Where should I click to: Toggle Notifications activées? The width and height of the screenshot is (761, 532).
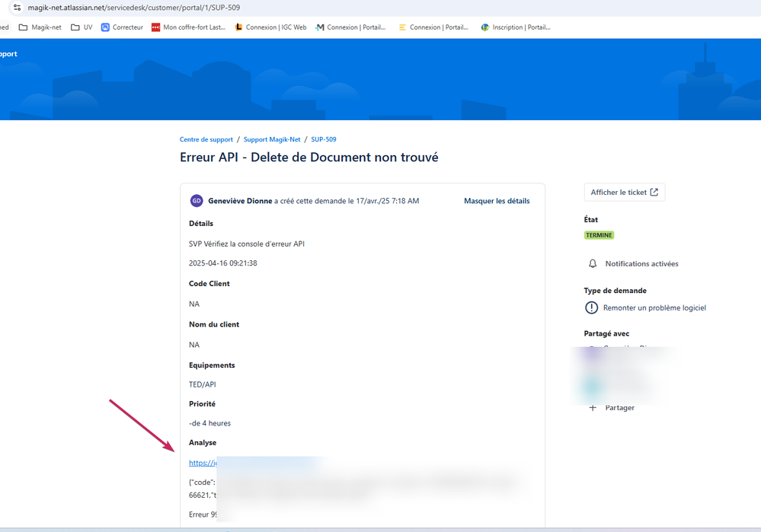coord(641,264)
